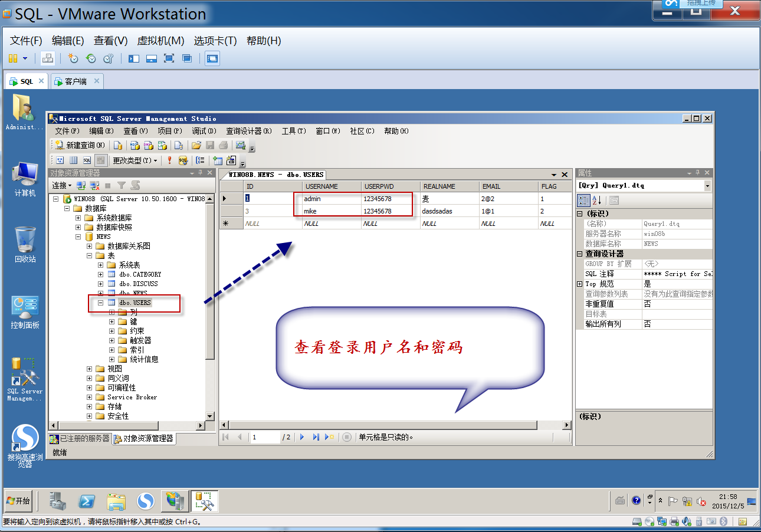Expand the 系统数据库 folder

click(78, 218)
